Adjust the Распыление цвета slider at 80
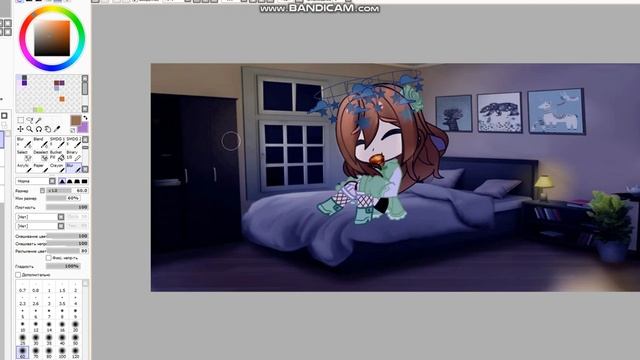 click(x=67, y=251)
